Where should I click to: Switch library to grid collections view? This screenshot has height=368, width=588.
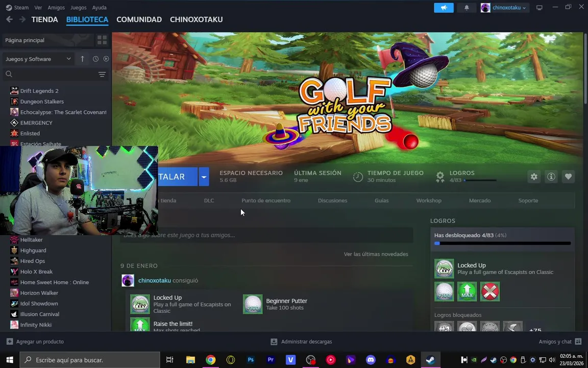102,40
